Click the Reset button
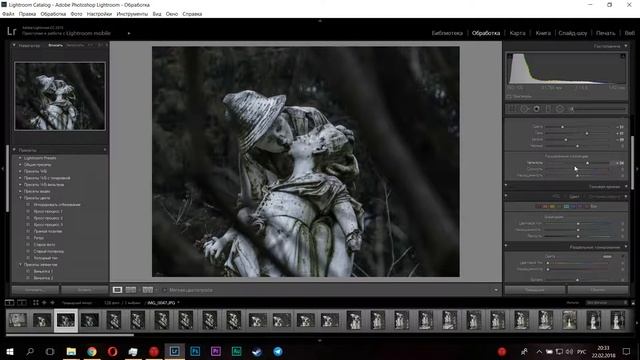Image resolution: width=640 pixels, height=360 pixels. [598, 290]
